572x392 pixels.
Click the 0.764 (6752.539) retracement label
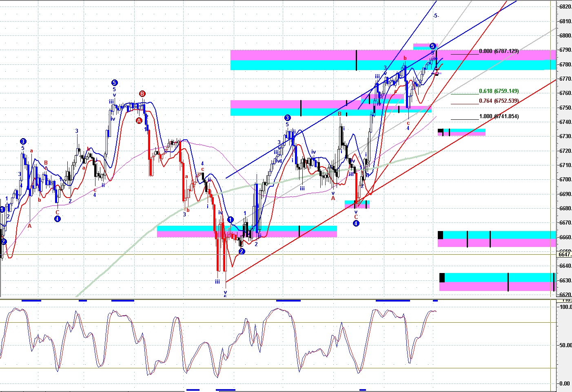point(499,101)
